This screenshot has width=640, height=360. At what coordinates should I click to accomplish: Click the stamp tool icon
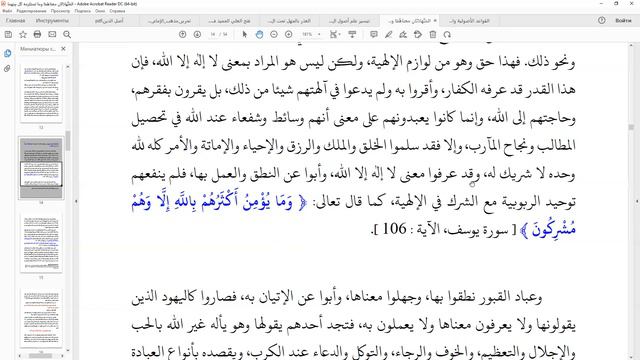click(x=418, y=35)
